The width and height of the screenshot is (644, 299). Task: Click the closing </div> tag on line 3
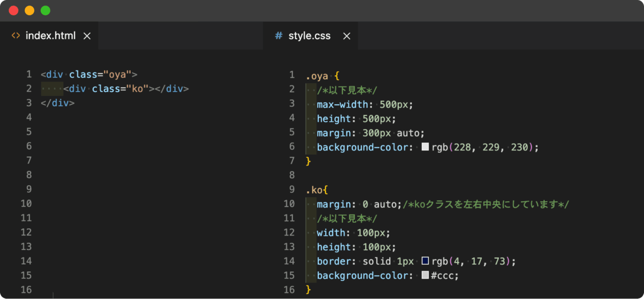(x=57, y=103)
